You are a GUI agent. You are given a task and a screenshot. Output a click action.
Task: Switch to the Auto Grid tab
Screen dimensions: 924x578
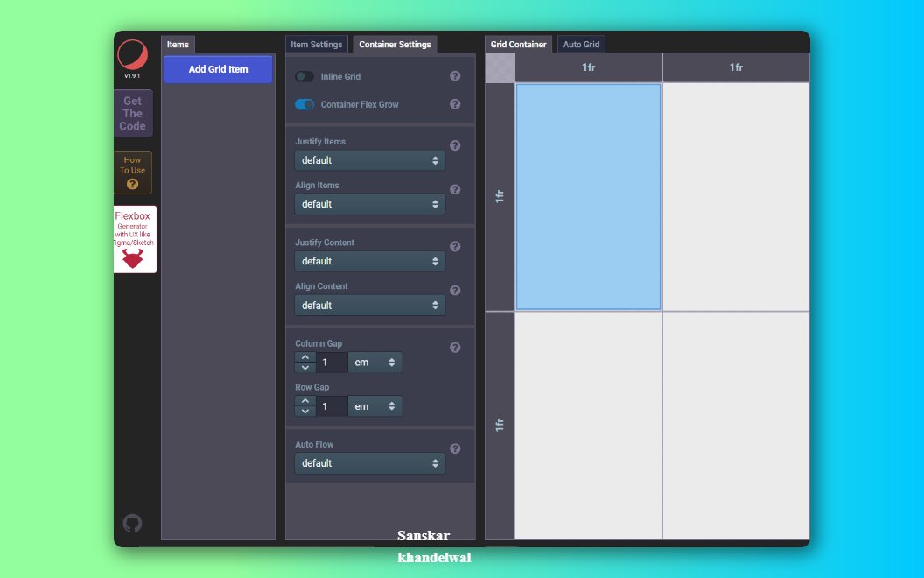click(x=581, y=45)
